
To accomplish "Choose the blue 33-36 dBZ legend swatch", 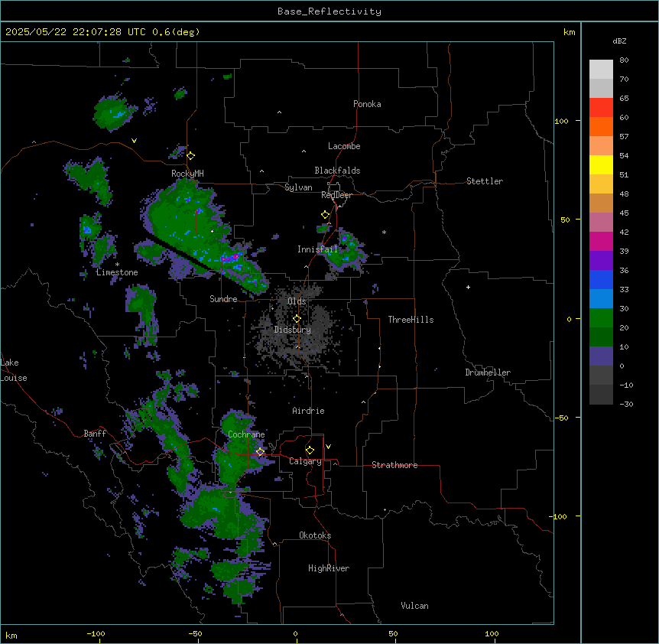I will [x=601, y=279].
